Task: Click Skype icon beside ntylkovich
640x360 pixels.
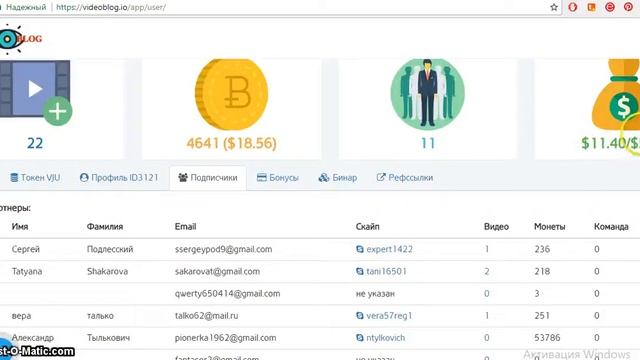Action: tap(360, 338)
